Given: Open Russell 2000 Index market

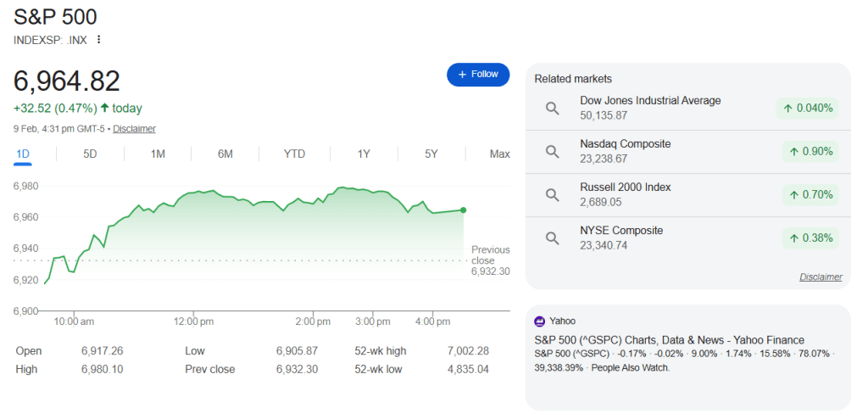Looking at the screenshot, I should click(x=688, y=194).
